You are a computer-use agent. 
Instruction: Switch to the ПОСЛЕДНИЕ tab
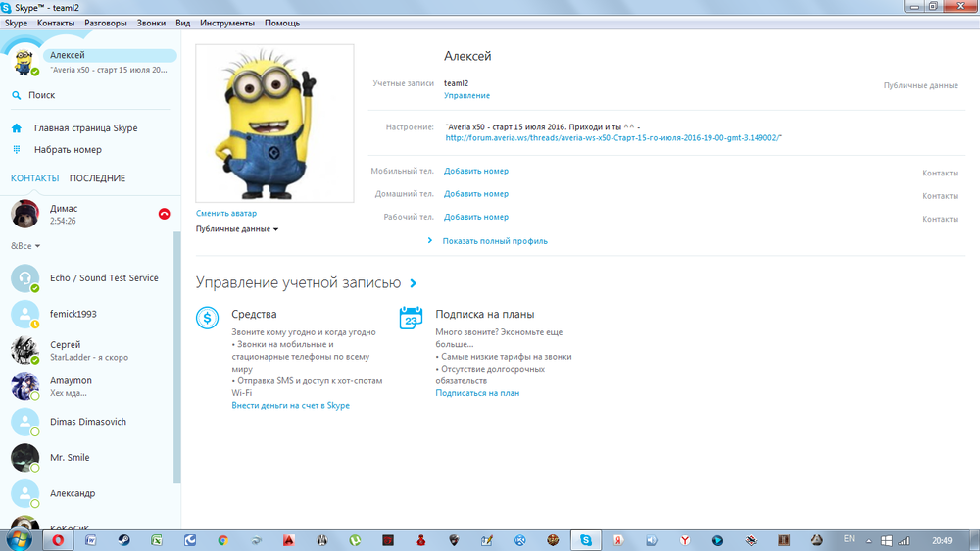point(97,178)
